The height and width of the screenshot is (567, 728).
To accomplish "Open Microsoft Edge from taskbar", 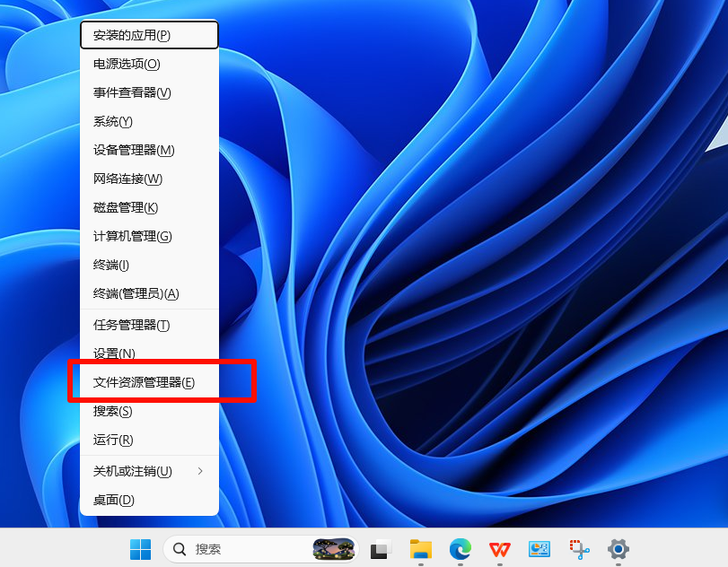I will 460,549.
